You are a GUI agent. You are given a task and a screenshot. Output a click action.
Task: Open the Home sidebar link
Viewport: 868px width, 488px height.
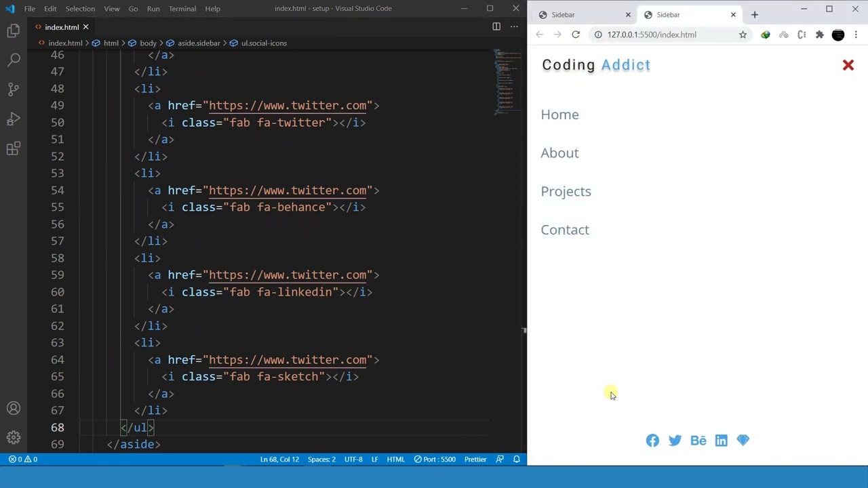pyautogui.click(x=559, y=115)
